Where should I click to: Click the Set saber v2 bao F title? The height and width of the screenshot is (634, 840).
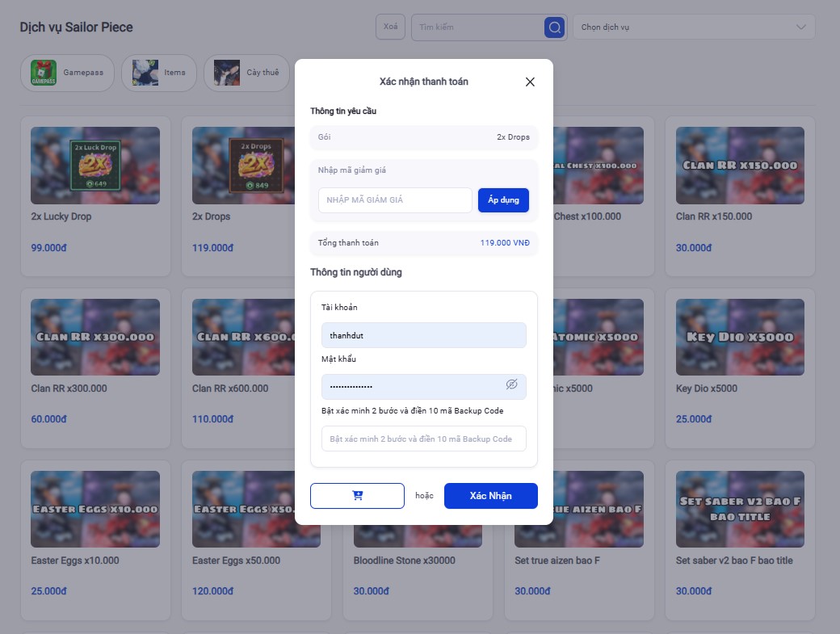[x=734, y=561]
